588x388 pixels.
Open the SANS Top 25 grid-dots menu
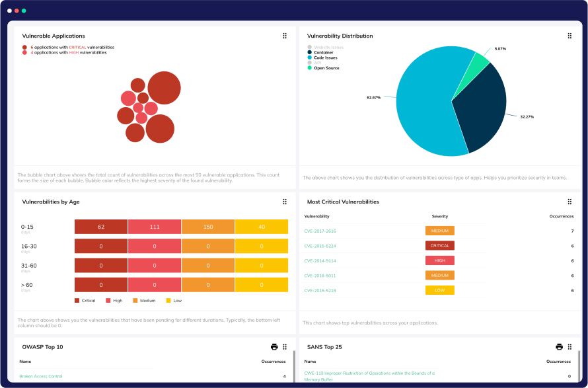click(x=570, y=346)
